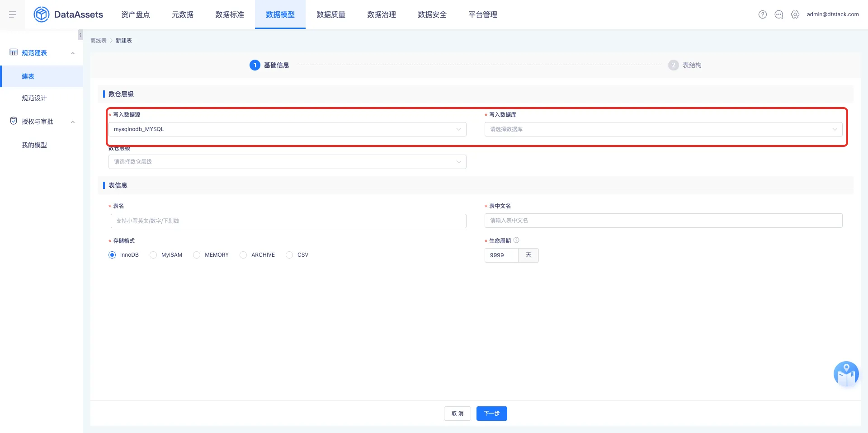Open the help question mark icon
This screenshot has width=868, height=433.
coord(763,14)
